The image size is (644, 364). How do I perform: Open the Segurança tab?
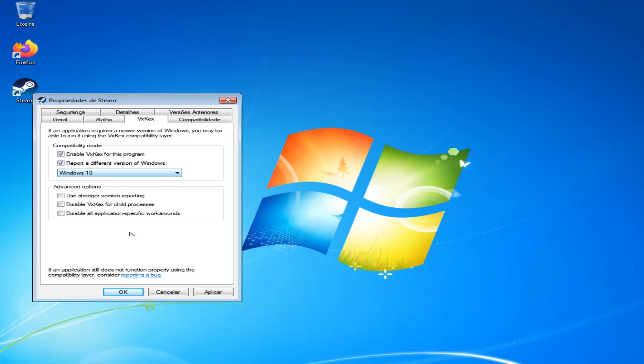[x=70, y=112]
